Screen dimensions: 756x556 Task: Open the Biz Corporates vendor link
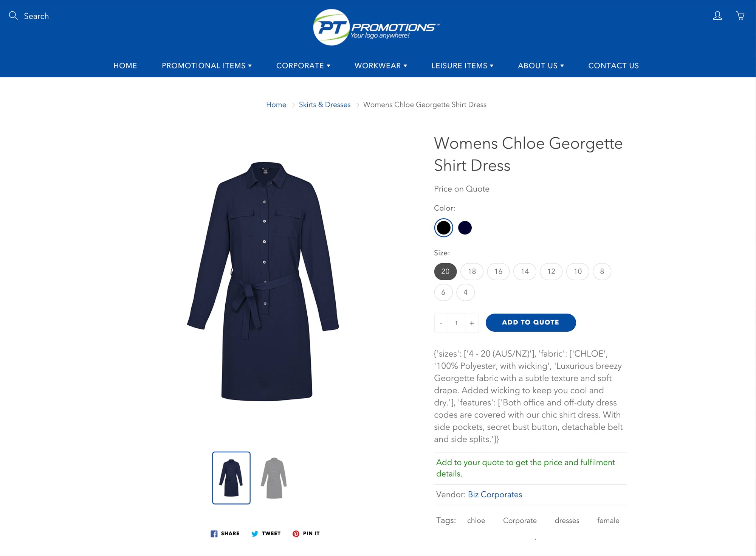coord(495,495)
